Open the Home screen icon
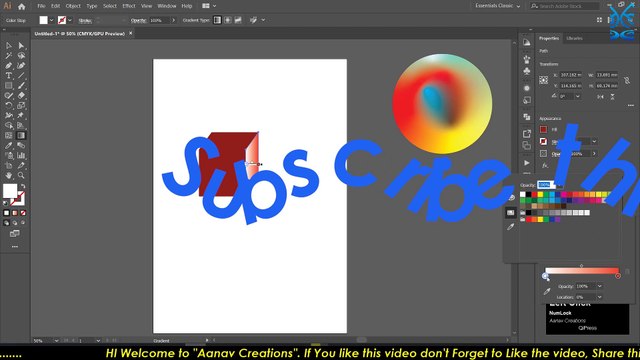Image resolution: width=640 pixels, height=360 pixels. coord(22,6)
